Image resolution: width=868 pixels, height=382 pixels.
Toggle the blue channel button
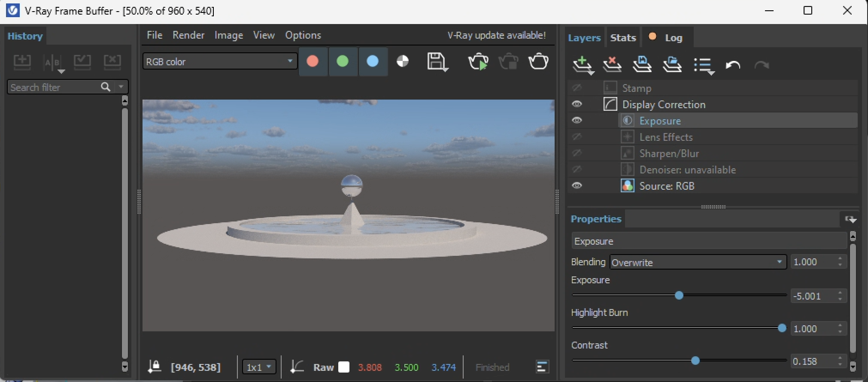[x=373, y=62]
